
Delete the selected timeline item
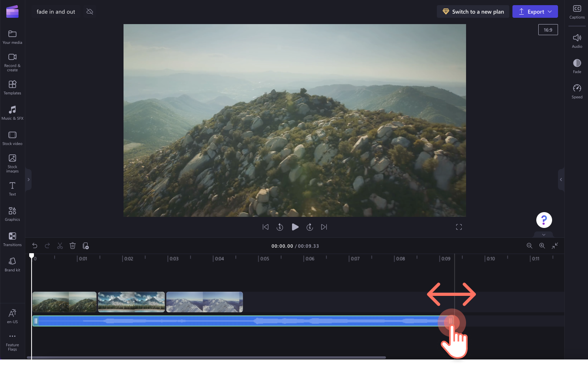pyautogui.click(x=73, y=245)
